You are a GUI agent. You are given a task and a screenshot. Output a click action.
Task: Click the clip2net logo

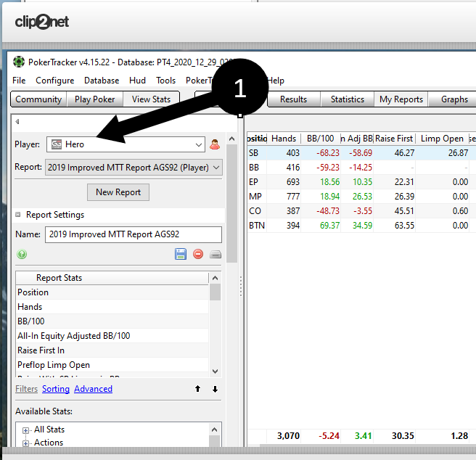click(x=42, y=22)
